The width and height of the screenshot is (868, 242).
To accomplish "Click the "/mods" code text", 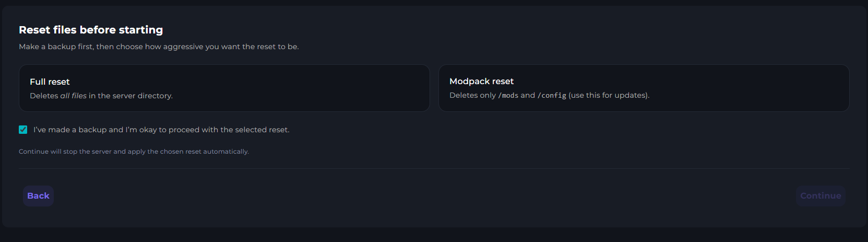I will click(508, 96).
